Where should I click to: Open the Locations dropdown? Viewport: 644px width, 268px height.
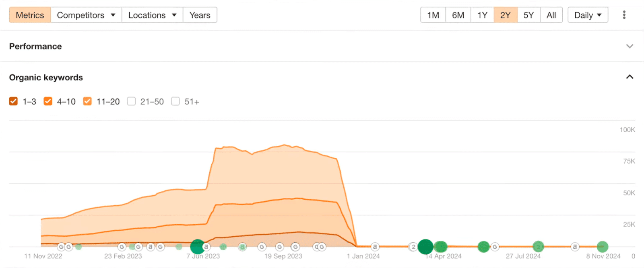(152, 15)
